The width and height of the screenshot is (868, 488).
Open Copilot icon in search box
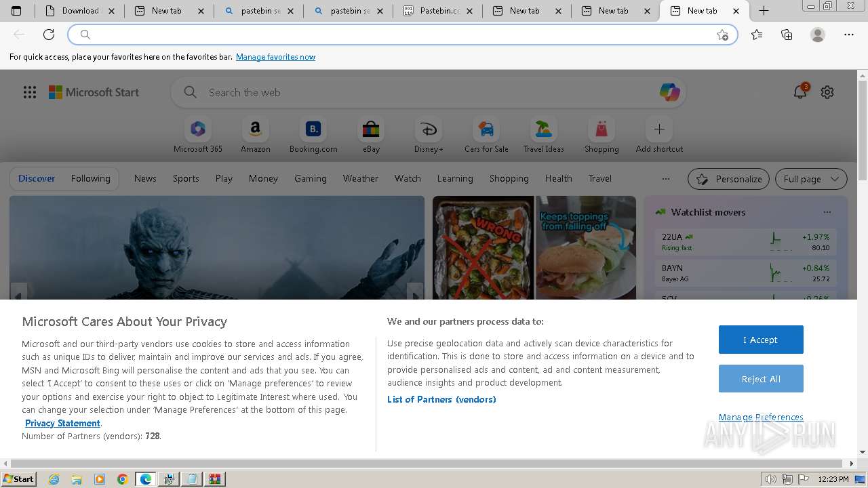tap(669, 92)
